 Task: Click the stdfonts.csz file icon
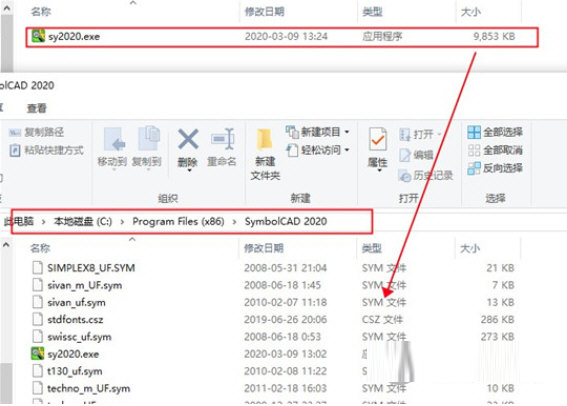[x=37, y=320]
